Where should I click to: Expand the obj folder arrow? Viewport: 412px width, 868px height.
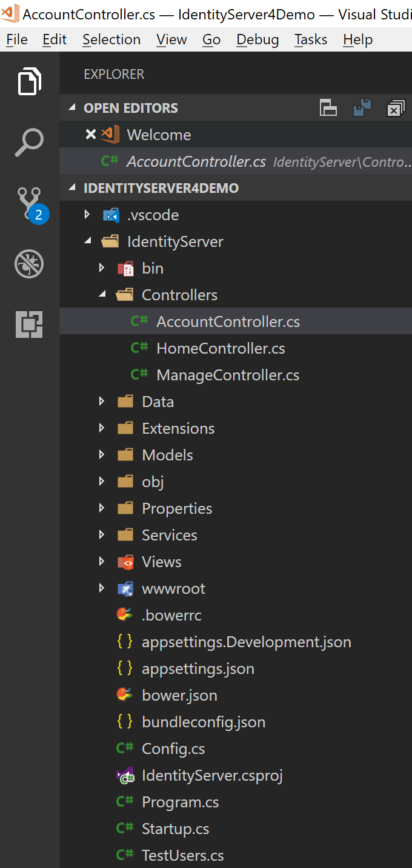102,482
